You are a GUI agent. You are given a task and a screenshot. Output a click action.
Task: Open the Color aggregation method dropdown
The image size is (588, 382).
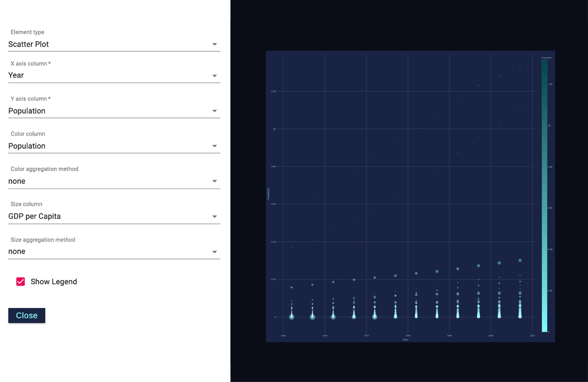pos(114,181)
